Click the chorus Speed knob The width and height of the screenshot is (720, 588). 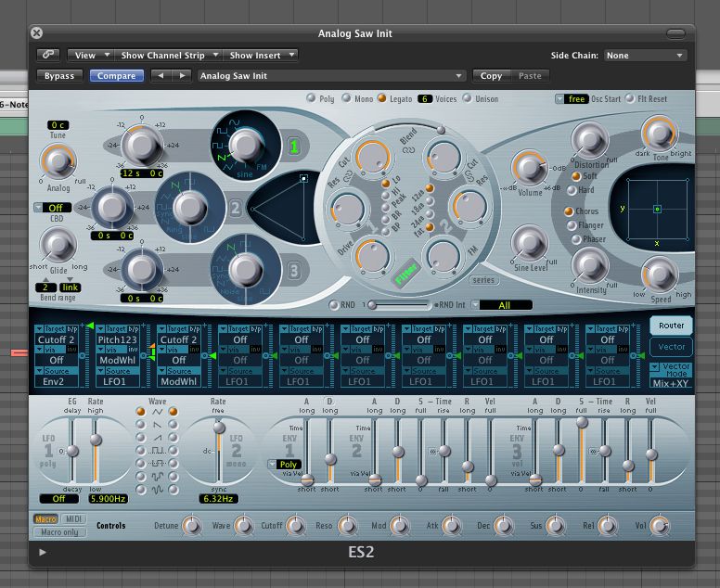tap(660, 275)
